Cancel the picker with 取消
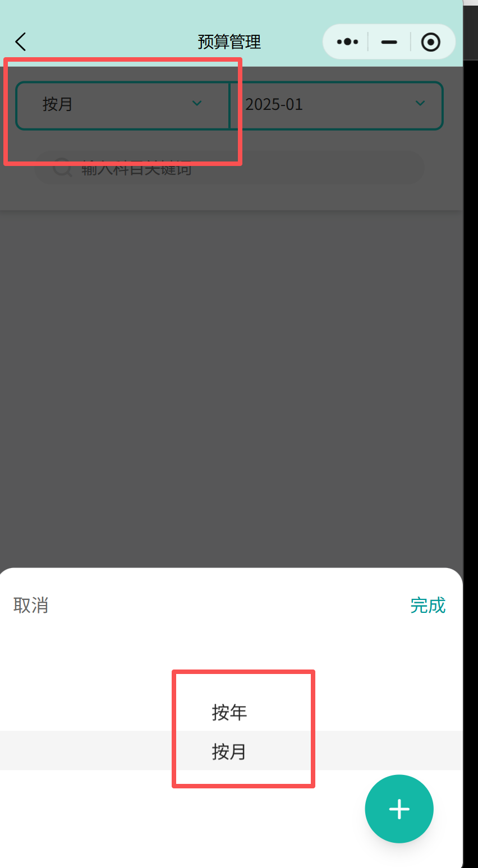The height and width of the screenshot is (868, 478). [x=31, y=606]
